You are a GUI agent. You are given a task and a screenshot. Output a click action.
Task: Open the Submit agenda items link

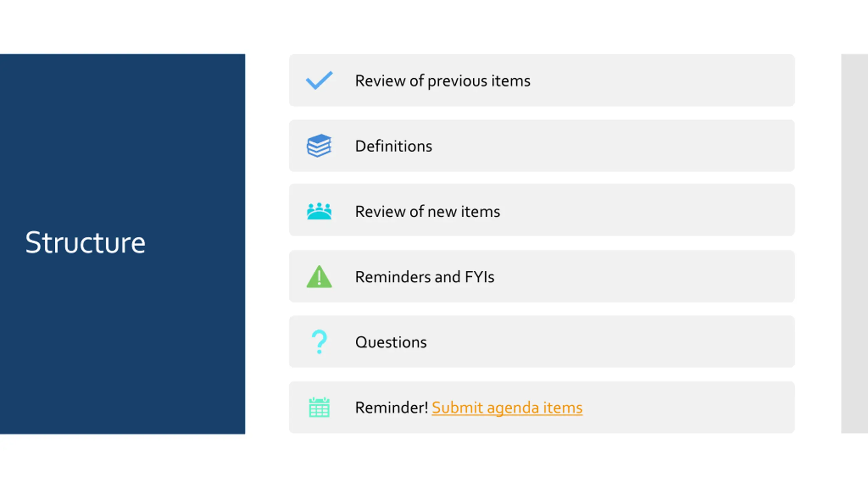(507, 408)
